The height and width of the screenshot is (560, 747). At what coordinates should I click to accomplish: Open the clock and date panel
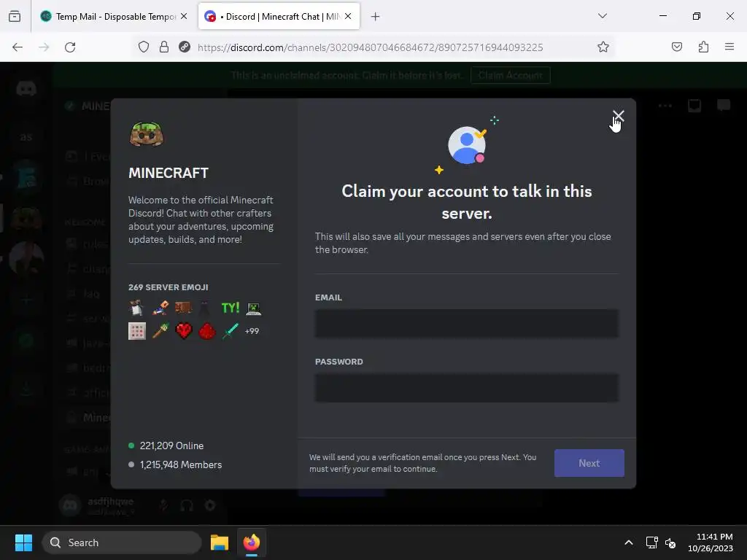click(711, 542)
